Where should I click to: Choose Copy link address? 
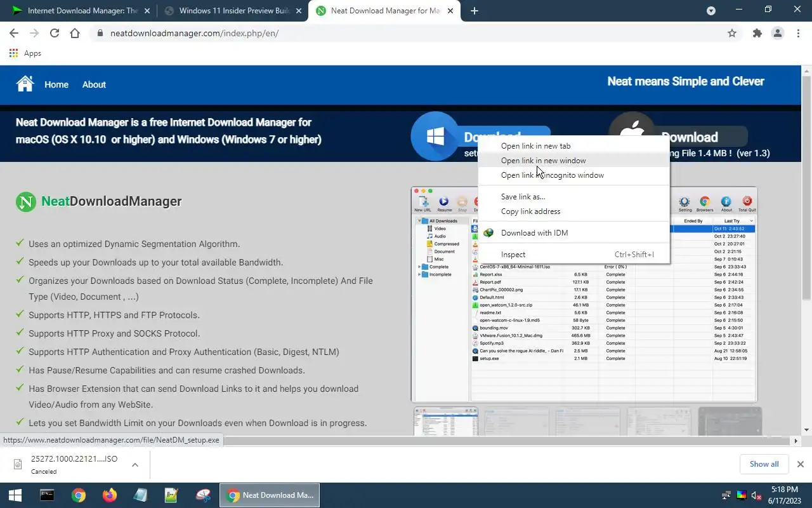pyautogui.click(x=573, y=211)
